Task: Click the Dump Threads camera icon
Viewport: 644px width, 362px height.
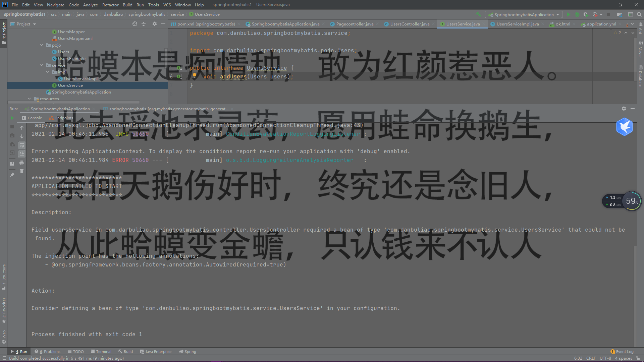Action: 12,135
